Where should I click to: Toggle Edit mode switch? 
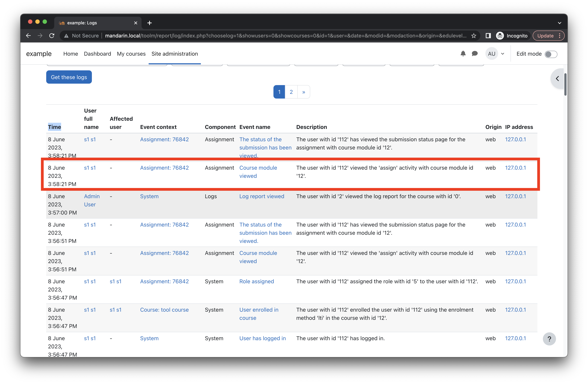coord(551,54)
